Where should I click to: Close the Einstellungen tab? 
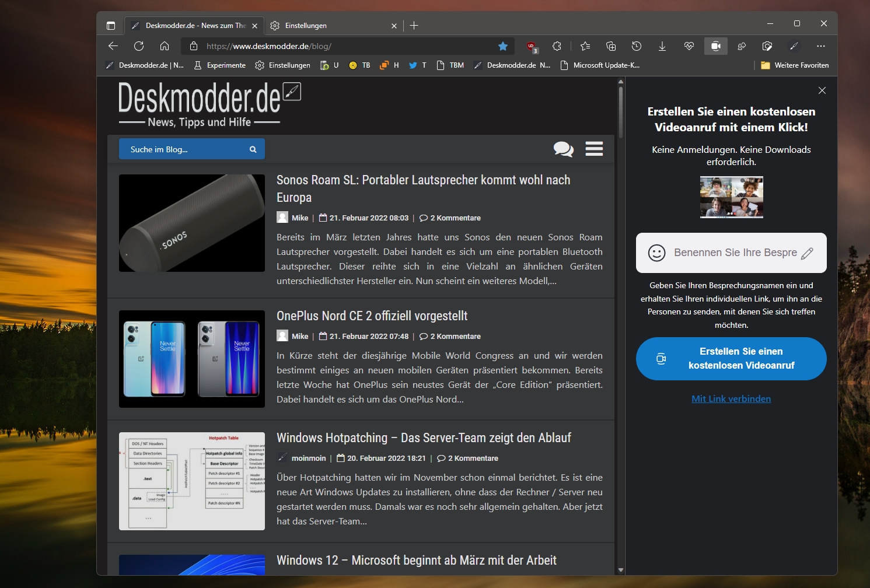pos(394,26)
